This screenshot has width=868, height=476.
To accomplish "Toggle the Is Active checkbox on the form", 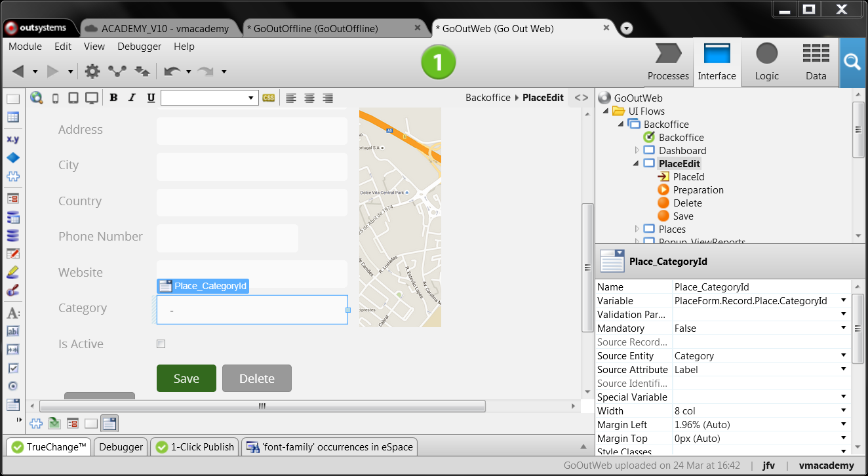I will click(x=161, y=344).
